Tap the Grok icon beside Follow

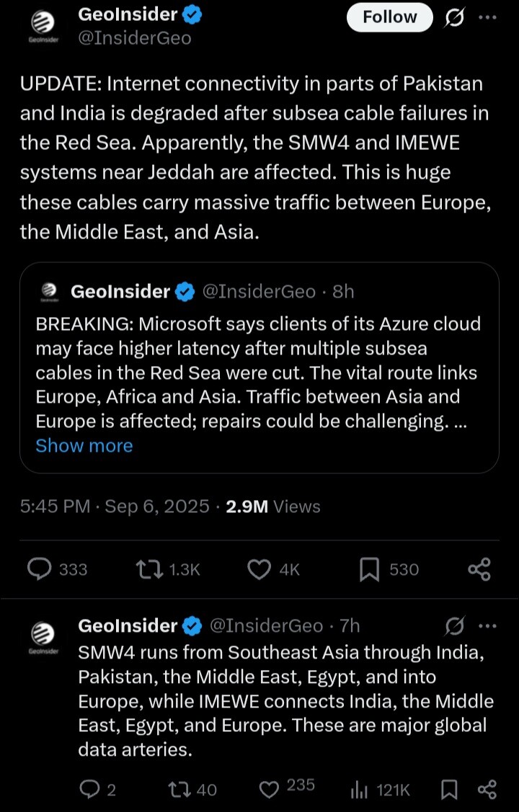click(x=454, y=17)
